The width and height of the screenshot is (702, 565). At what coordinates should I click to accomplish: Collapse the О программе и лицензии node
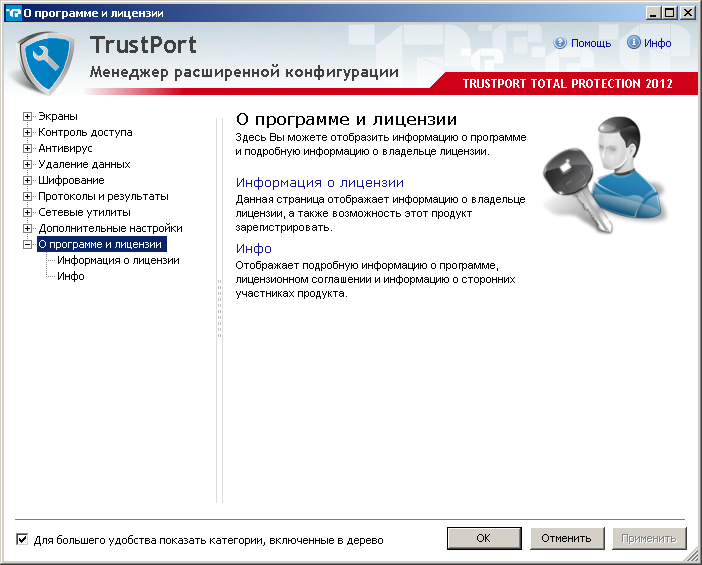27,244
